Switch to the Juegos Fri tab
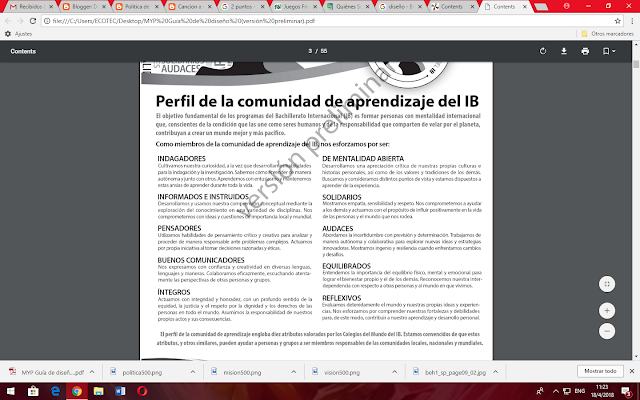Viewport: 640px width, 400px height. 295,7
